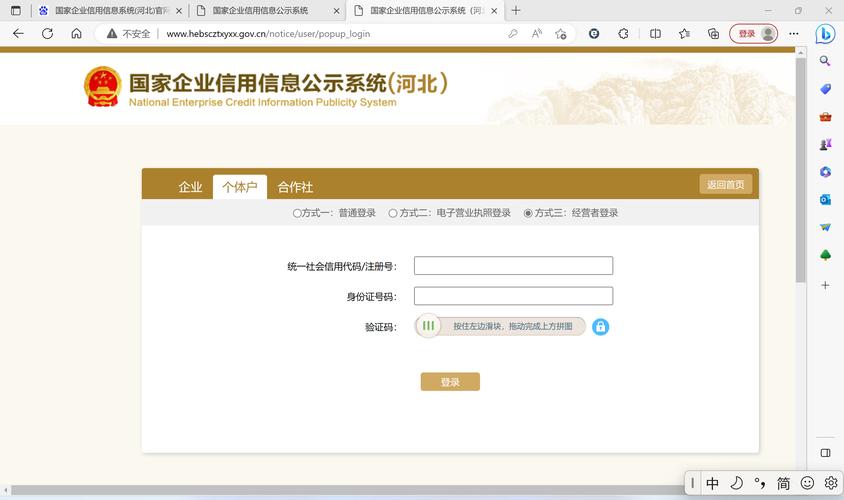Click the blue lock icon beside the slider
Image resolution: width=844 pixels, height=500 pixels.
[600, 327]
